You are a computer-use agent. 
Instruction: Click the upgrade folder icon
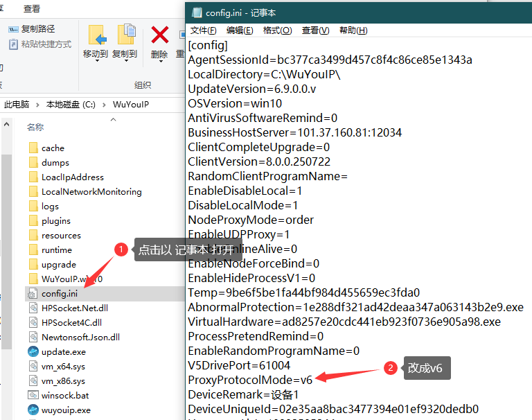[33, 265]
